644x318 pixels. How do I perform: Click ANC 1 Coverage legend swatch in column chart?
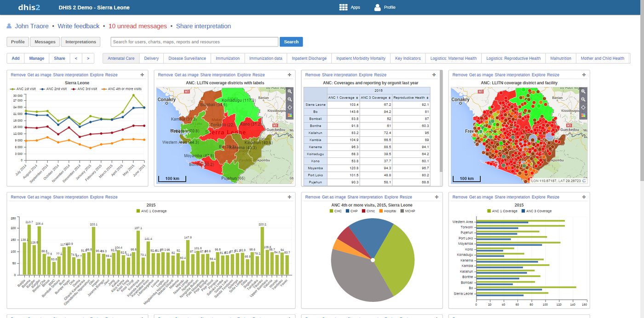tap(138, 211)
